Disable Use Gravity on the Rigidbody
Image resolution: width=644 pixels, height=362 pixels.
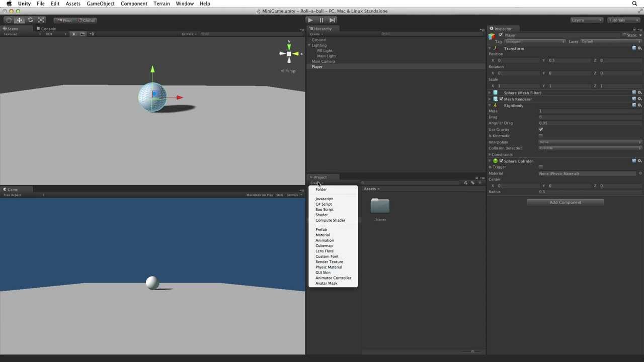[541, 129]
